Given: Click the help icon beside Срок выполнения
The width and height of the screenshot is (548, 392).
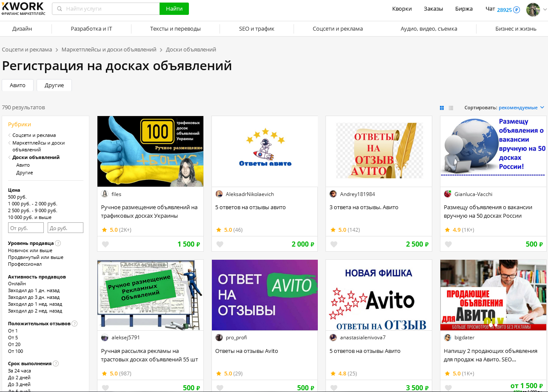Looking at the screenshot, I should (x=56, y=364).
